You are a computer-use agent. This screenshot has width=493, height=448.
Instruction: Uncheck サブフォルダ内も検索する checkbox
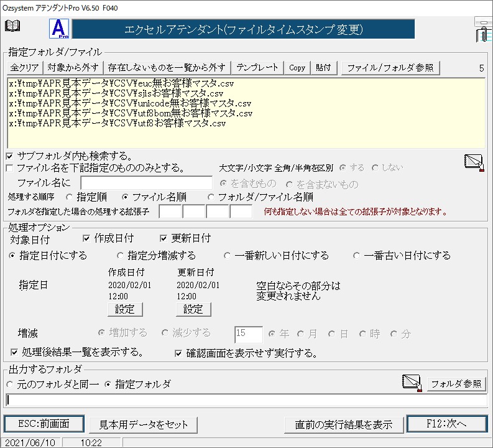[x=10, y=156]
